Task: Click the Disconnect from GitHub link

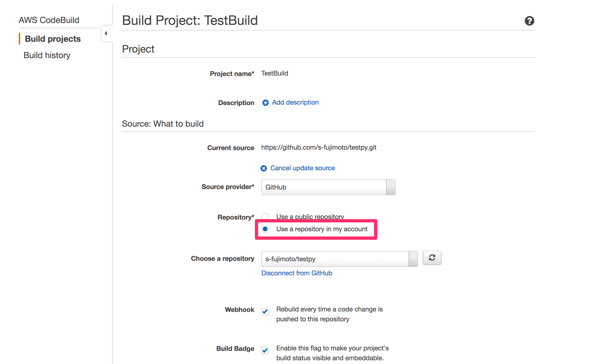Action: (x=297, y=273)
